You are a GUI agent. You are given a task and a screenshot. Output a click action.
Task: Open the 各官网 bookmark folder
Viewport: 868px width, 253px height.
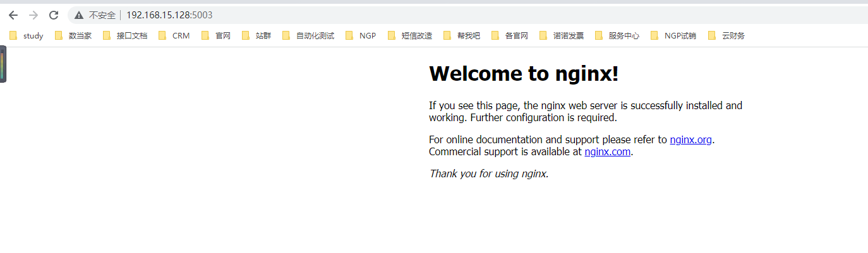(510, 36)
